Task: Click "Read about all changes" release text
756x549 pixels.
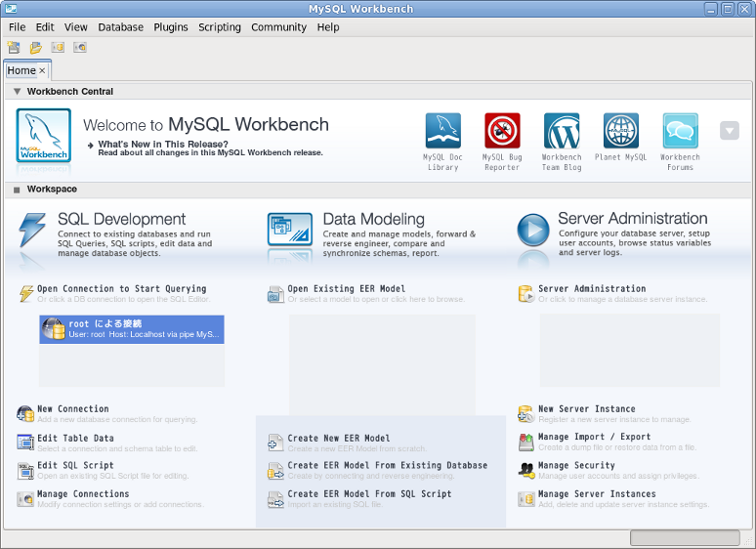Action: pyautogui.click(x=210, y=152)
